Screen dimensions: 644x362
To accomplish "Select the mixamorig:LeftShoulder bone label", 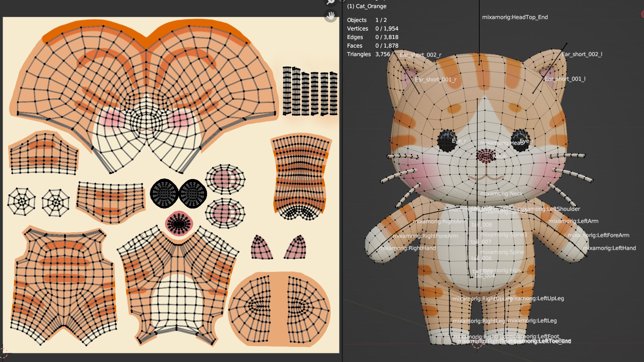I will pos(549,209).
